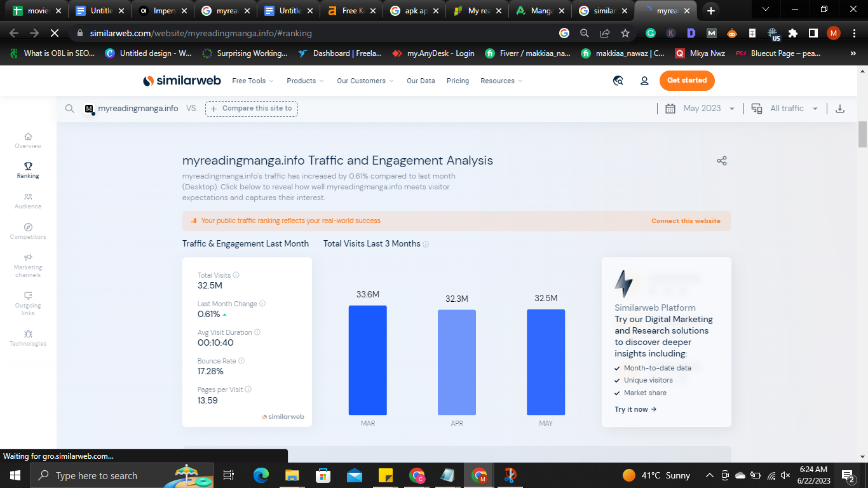868x488 pixels.
Task: Click the globe search icon in header
Action: (618, 81)
